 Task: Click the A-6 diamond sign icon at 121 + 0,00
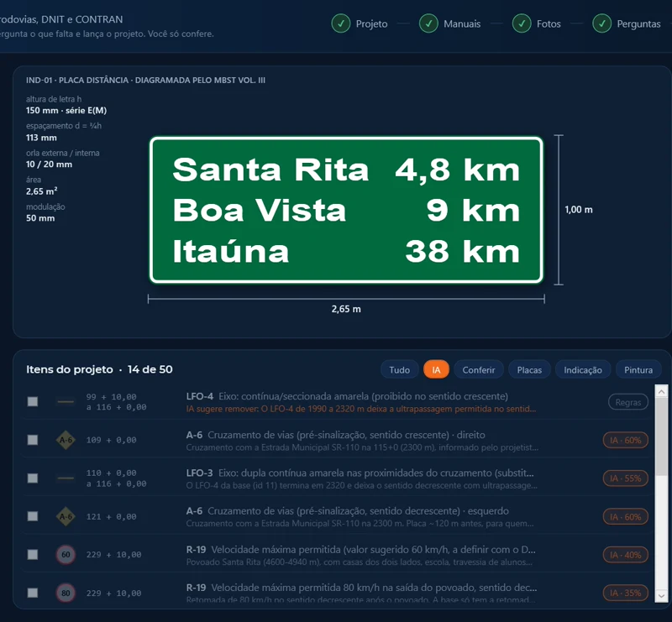point(66,516)
